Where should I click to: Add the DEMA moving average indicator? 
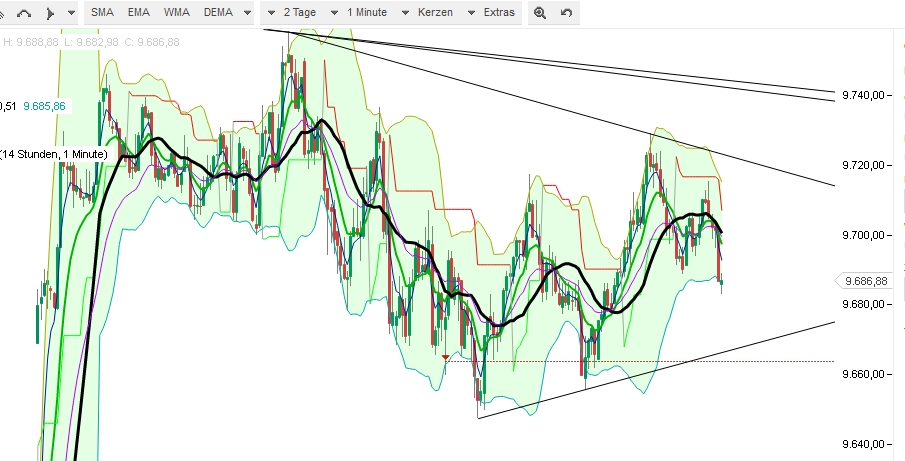(x=218, y=12)
